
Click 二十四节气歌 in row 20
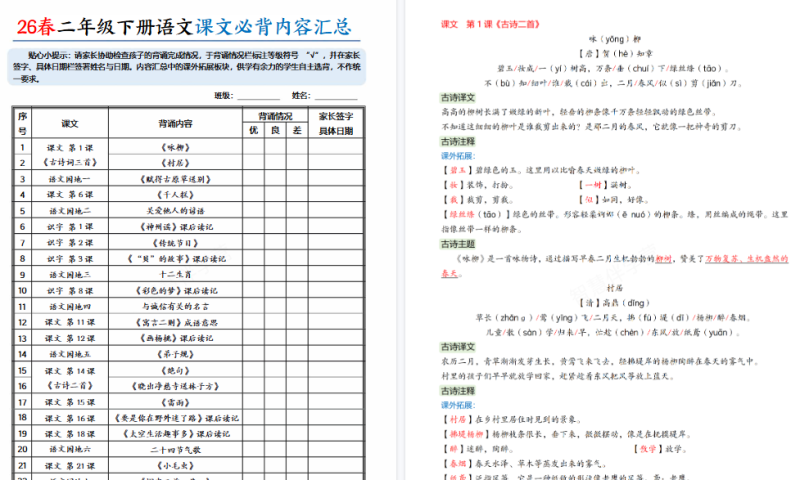click(x=175, y=450)
